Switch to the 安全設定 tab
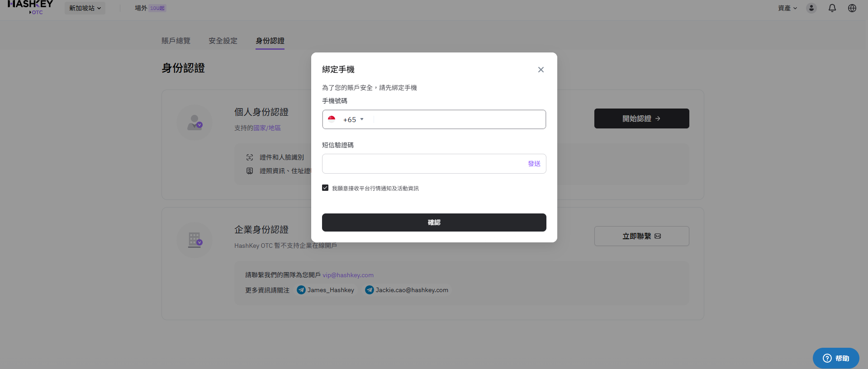 (x=223, y=41)
